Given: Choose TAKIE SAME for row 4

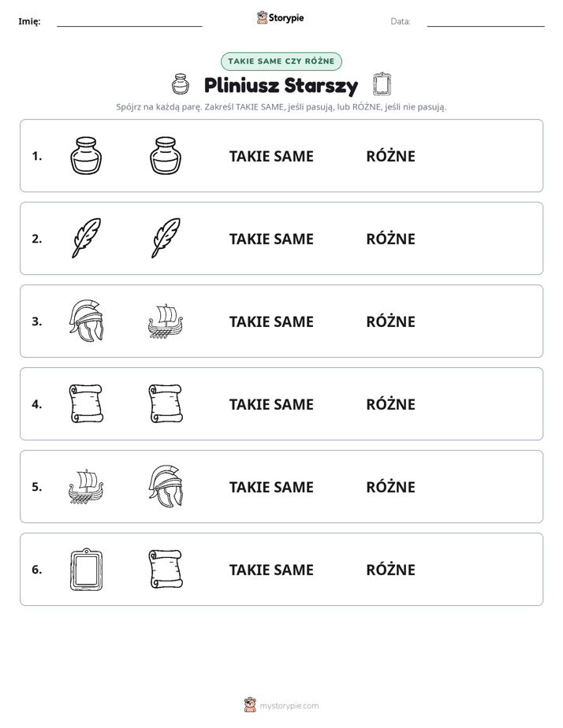Looking at the screenshot, I should click(x=271, y=404).
